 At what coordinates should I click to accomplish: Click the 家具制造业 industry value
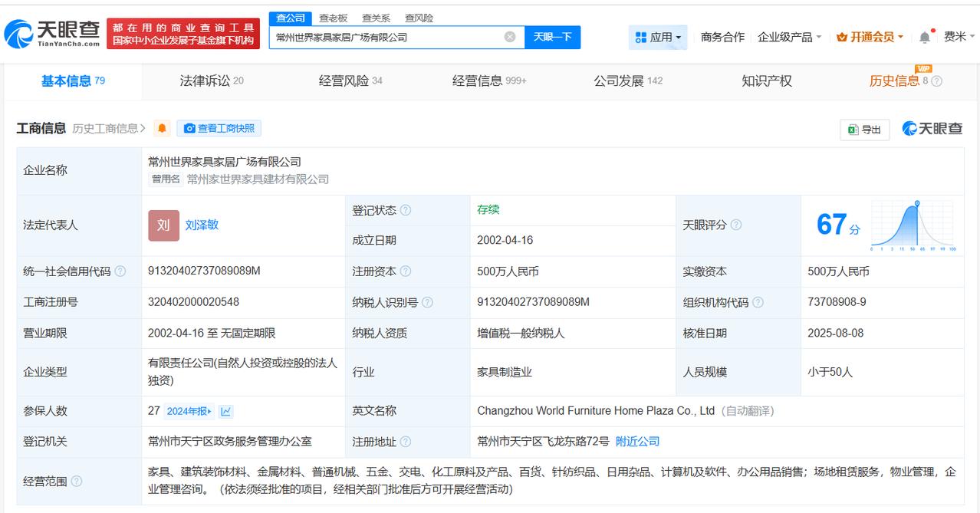coord(505,372)
